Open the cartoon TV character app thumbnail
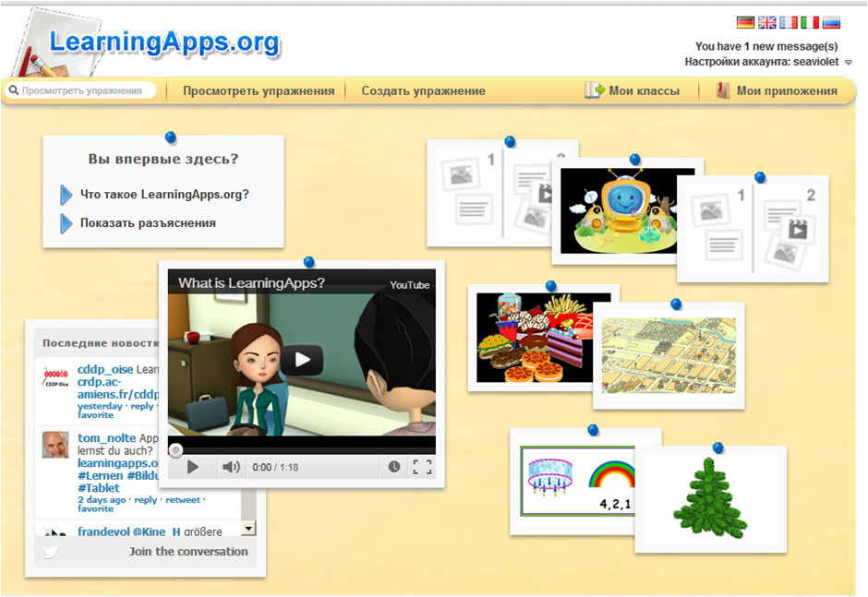 tap(618, 210)
